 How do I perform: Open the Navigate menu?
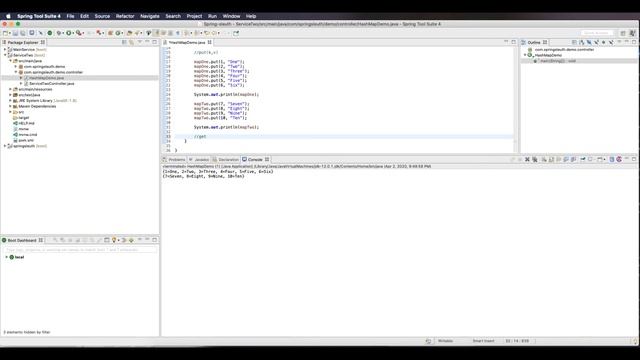tap(150, 16)
